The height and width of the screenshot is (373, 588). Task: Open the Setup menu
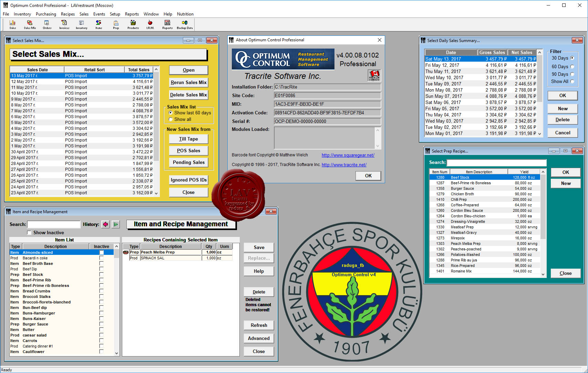(115, 14)
